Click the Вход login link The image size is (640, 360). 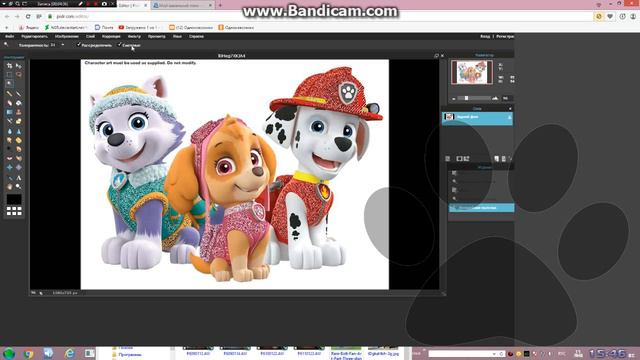[x=485, y=36]
